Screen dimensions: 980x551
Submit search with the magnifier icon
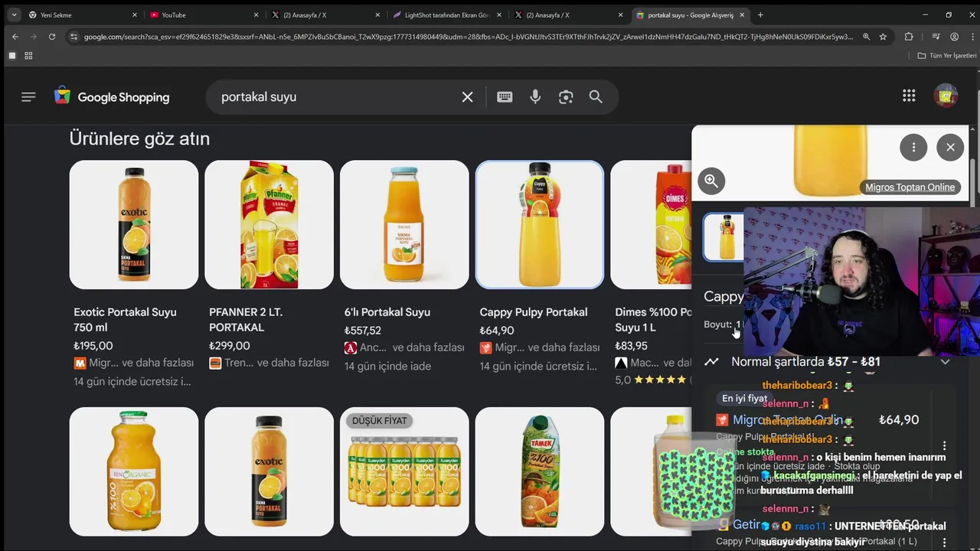(x=596, y=97)
